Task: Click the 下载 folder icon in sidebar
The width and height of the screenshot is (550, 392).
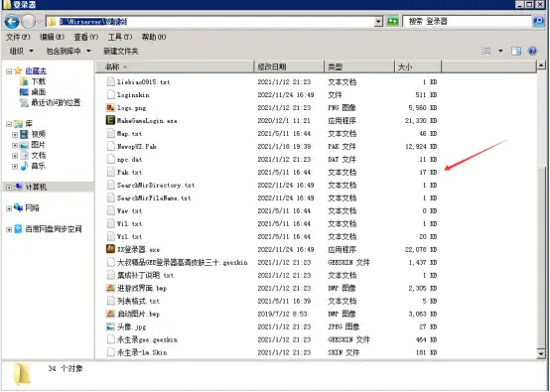Action: click(x=24, y=81)
